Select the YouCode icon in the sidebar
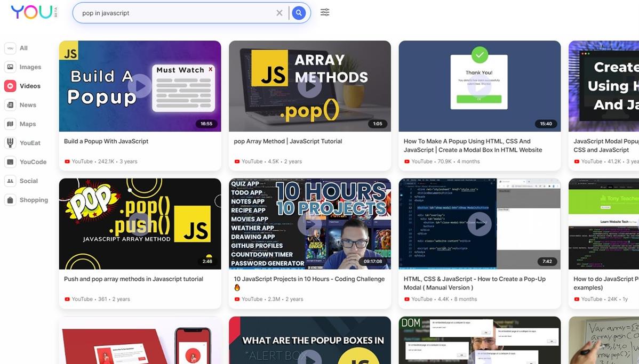 click(x=10, y=162)
